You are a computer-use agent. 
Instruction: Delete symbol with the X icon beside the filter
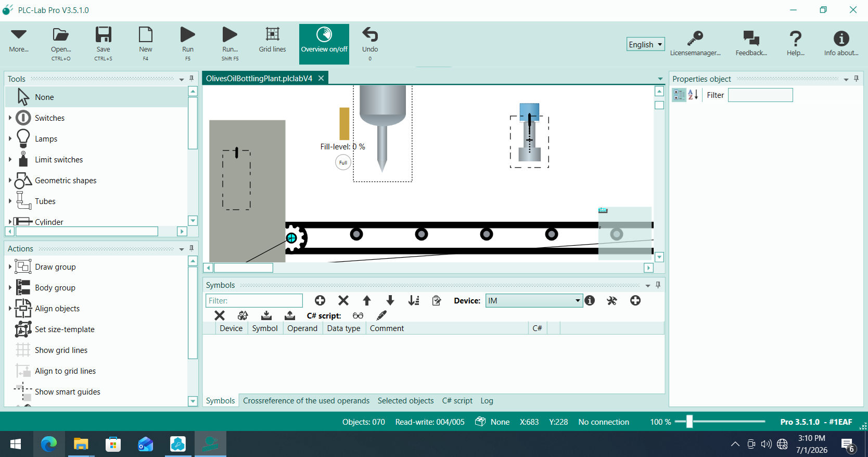point(343,300)
